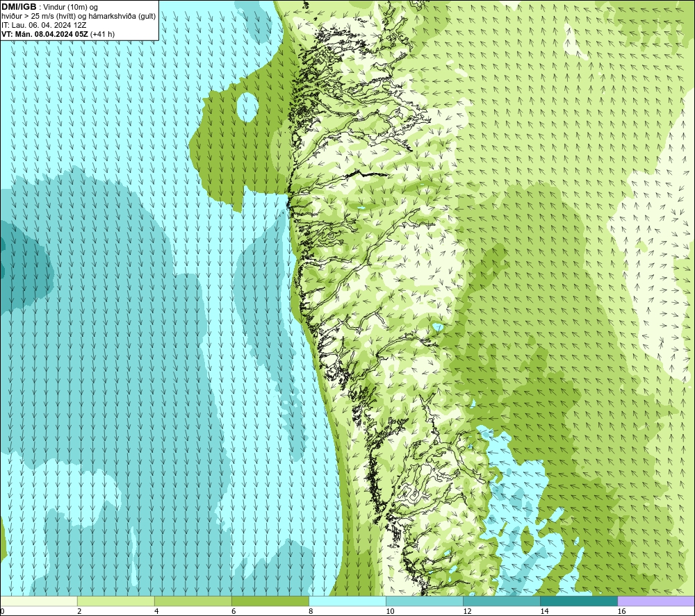
Task: Click the teal 12–14 legend swatch
Action: point(502,601)
